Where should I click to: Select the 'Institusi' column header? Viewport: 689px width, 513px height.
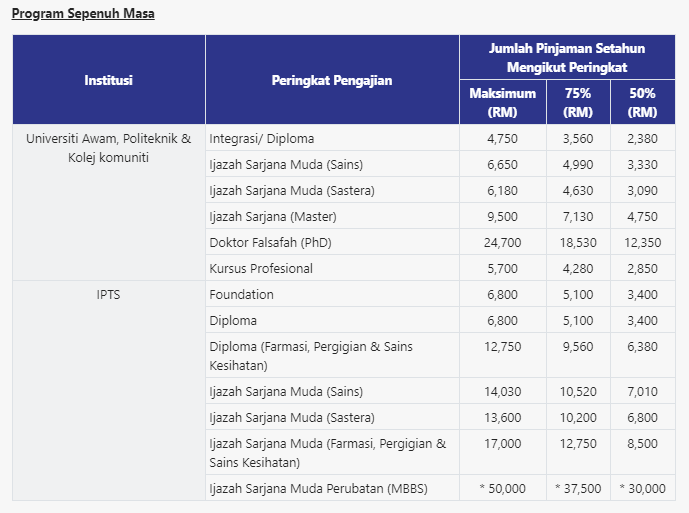[109, 80]
